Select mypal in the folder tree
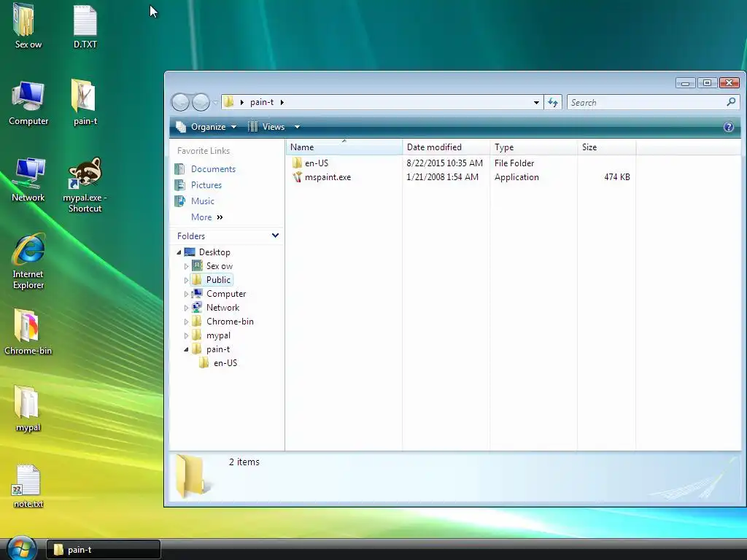 click(x=218, y=335)
